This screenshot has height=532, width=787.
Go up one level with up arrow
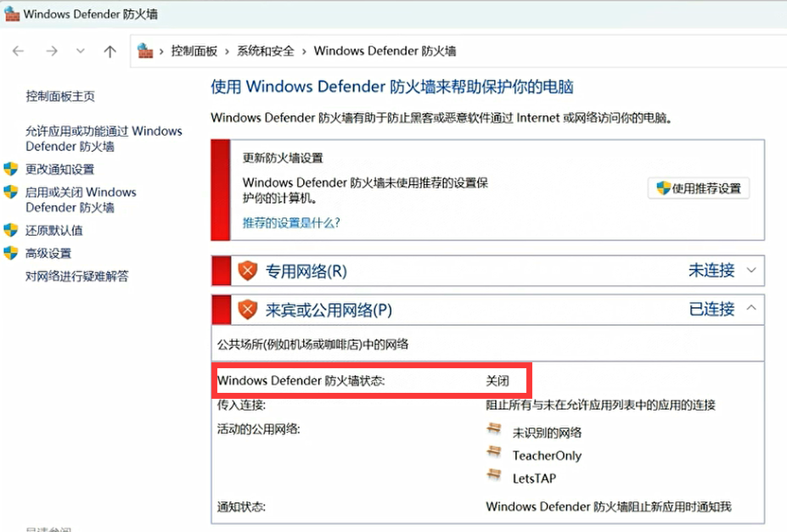[110, 51]
